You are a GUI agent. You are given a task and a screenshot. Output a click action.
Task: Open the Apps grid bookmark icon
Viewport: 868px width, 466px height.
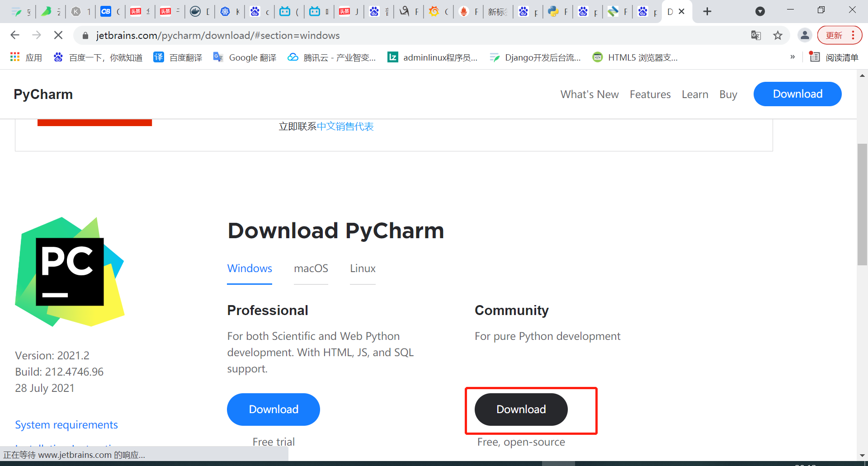tap(15, 57)
